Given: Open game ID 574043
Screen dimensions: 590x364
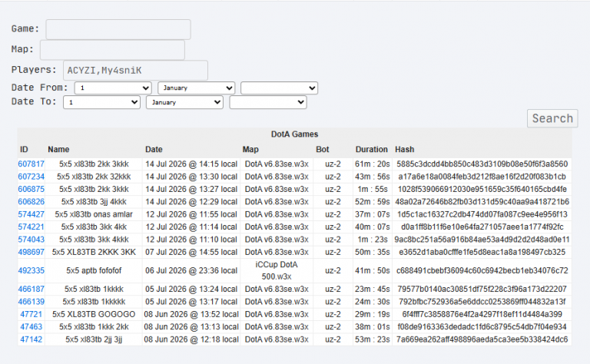Looking at the screenshot, I should click(31, 240).
